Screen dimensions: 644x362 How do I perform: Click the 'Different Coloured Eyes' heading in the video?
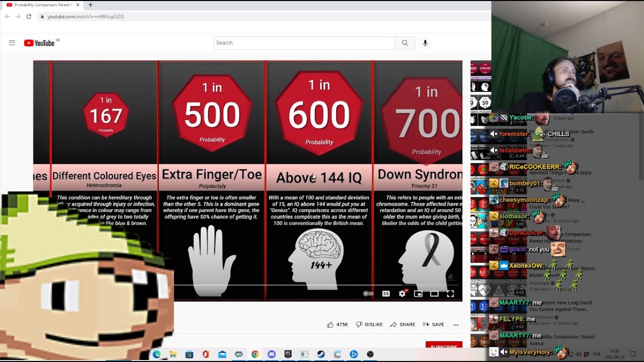tap(104, 176)
